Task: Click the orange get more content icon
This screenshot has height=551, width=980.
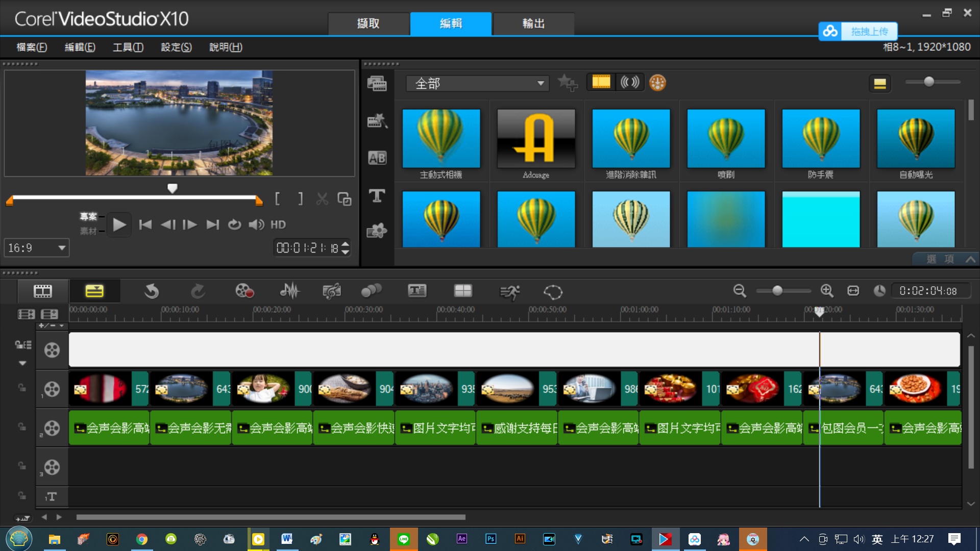Action: 657,83
